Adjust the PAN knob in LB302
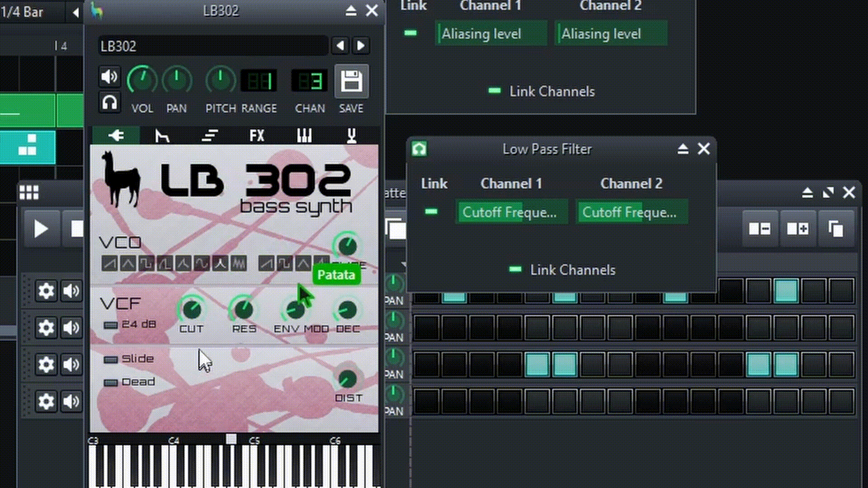 pyautogui.click(x=177, y=80)
